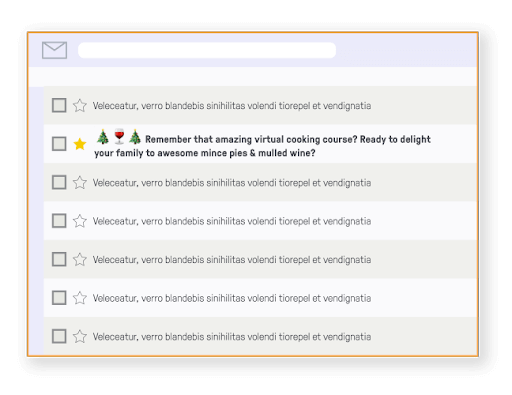Click the envelope mail icon
Screen dimensions: 512x395
tap(54, 50)
